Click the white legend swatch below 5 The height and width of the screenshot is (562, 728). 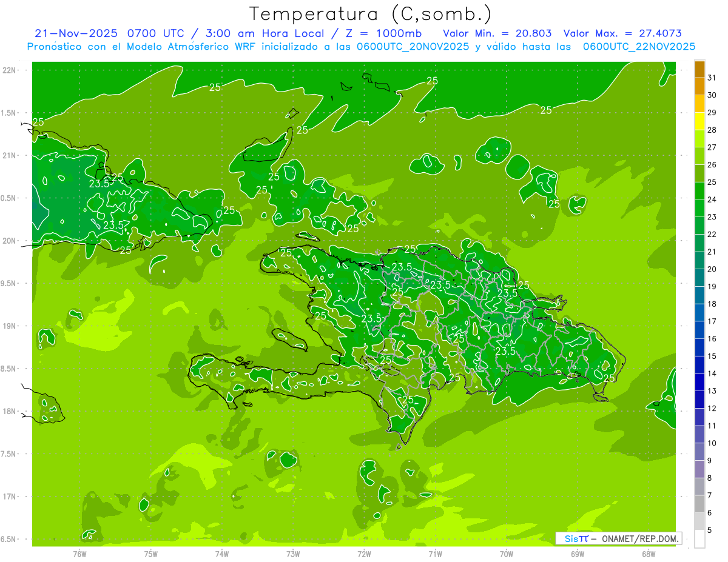699,538
